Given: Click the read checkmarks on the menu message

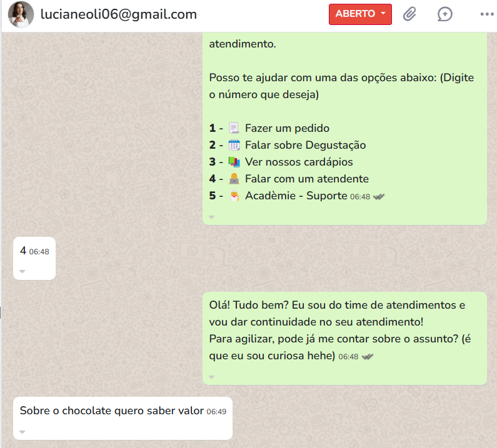Looking at the screenshot, I should click(x=379, y=197).
